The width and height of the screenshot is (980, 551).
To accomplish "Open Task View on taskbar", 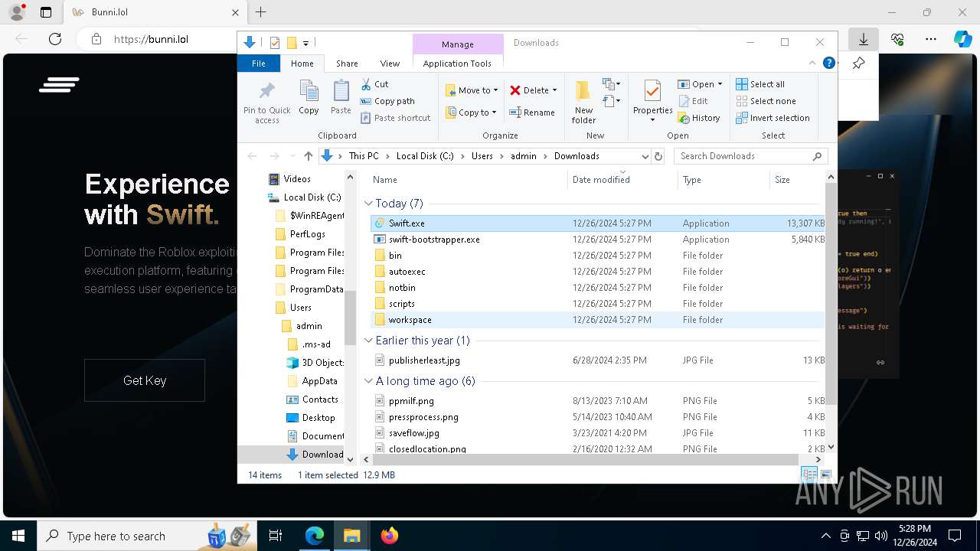I will coord(276,536).
